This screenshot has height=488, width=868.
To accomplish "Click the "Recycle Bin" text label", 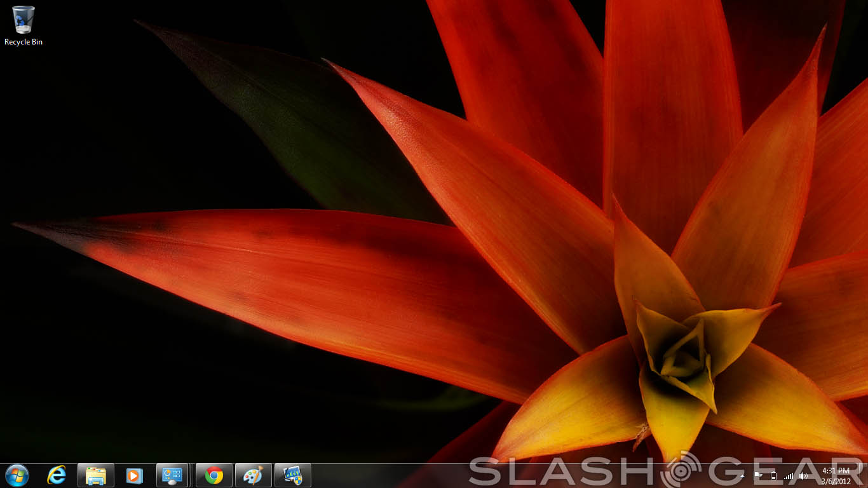I will coord(24,42).
